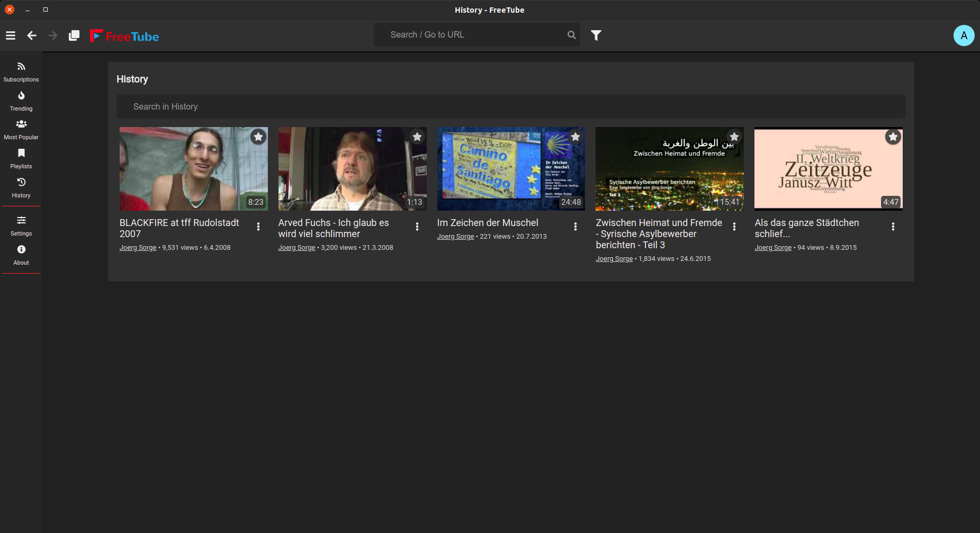Viewport: 980px width, 533px height.
Task: Toggle favorite star on Zeitzeuge Janusz Witt video
Action: [893, 137]
